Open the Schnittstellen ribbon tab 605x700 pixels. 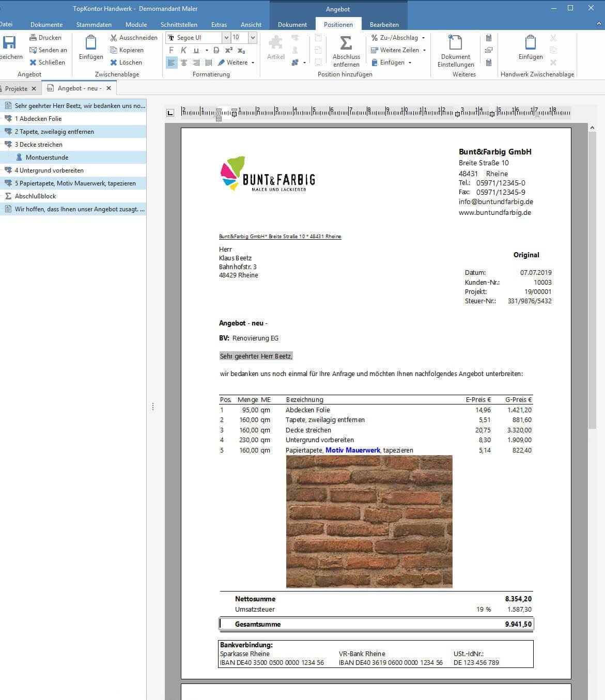click(x=179, y=24)
